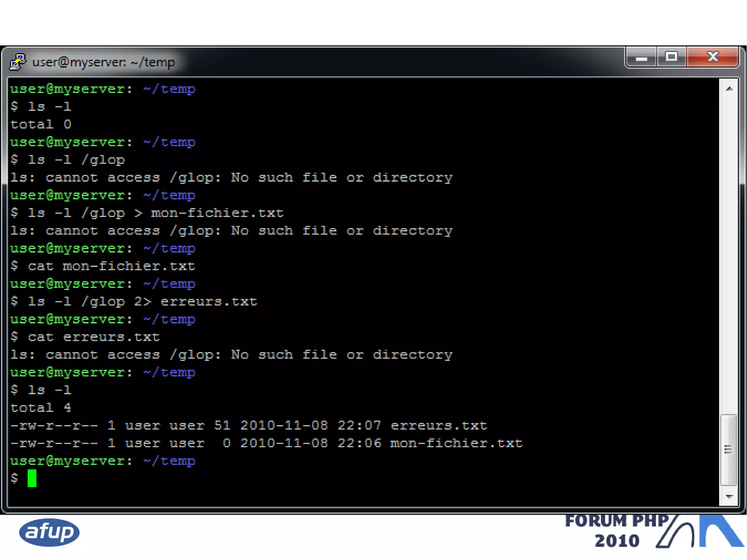Click the scrollbar thumb grip
This screenshot has height=560, width=747.
[x=728, y=449]
